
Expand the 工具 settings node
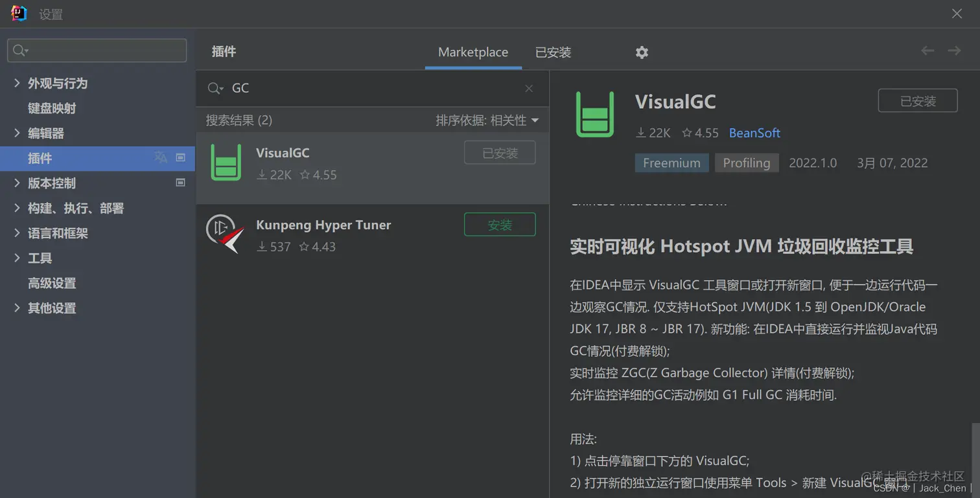(17, 258)
